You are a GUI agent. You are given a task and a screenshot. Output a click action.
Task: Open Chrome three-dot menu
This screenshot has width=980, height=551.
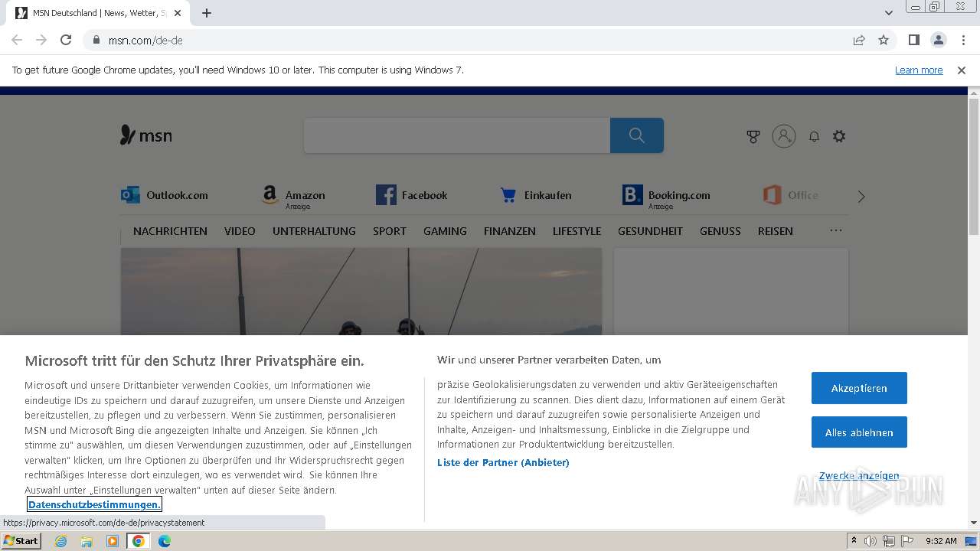tap(962, 40)
